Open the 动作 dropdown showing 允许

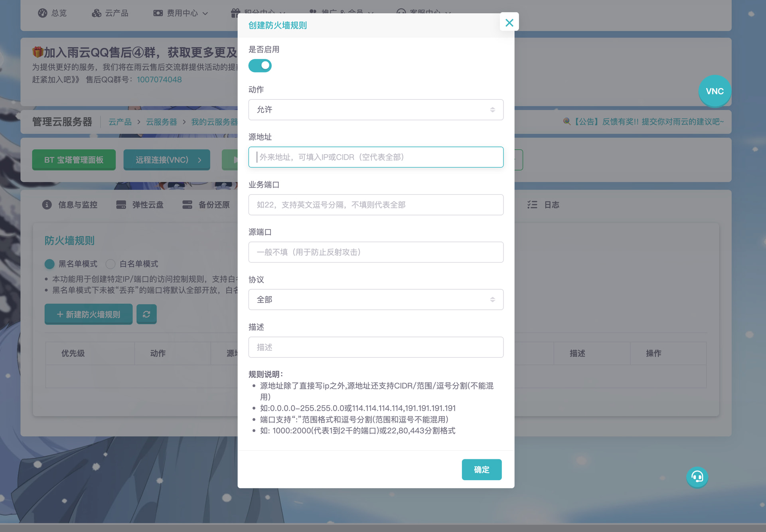click(x=375, y=110)
